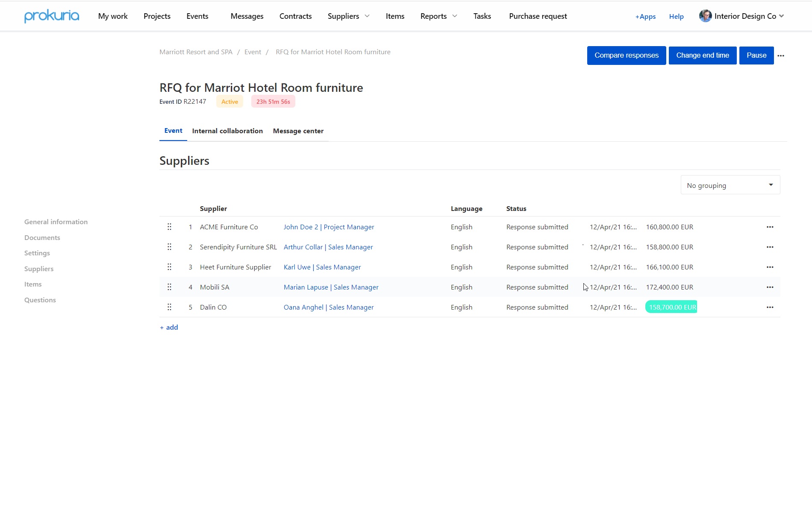Viewport: 812px width, 509px height.
Task: Open more options menu beside Pause button
Action: (x=781, y=56)
